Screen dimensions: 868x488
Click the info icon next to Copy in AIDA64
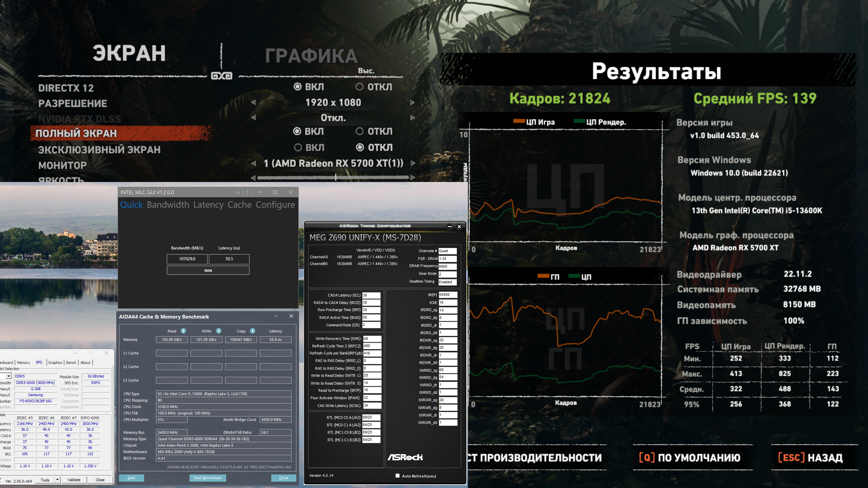tap(253, 331)
